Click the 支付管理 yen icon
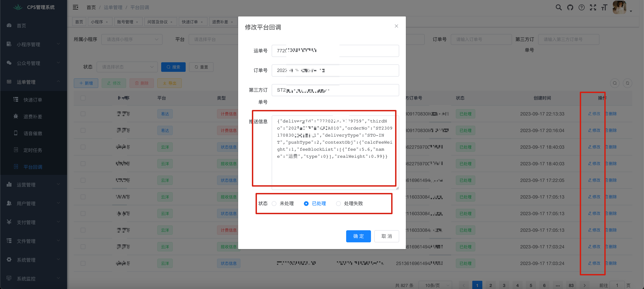The image size is (644, 289). 9,222
